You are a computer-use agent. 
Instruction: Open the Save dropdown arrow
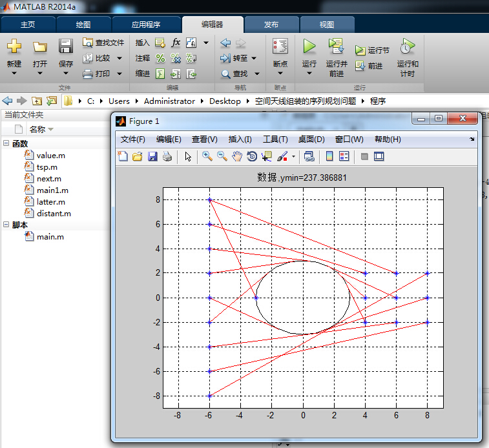pyautogui.click(x=65, y=73)
